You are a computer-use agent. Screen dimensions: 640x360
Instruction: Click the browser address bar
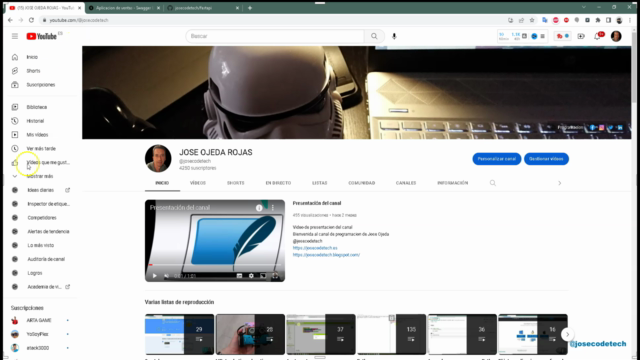pos(273,20)
